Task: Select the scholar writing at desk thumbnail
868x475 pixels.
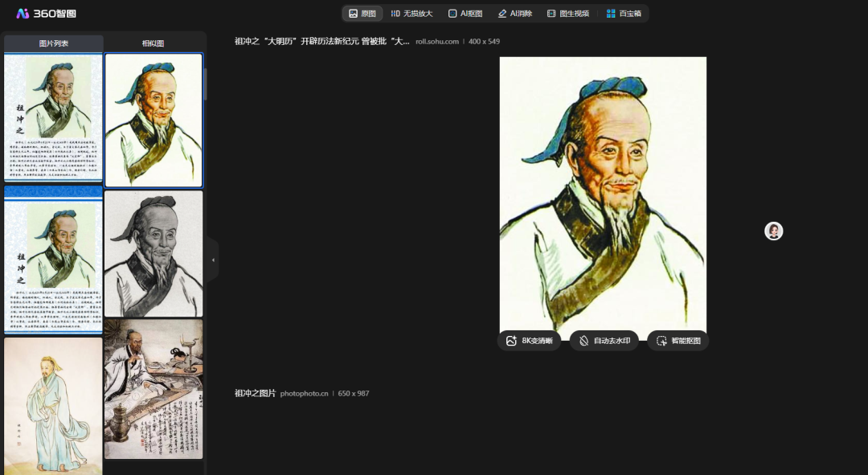Action: [x=154, y=389]
